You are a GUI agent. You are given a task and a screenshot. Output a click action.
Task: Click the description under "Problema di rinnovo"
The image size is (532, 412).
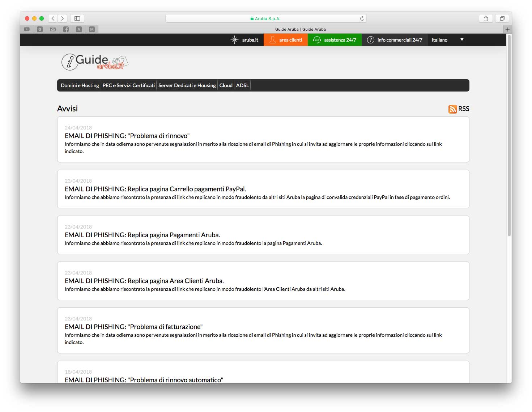253,148
